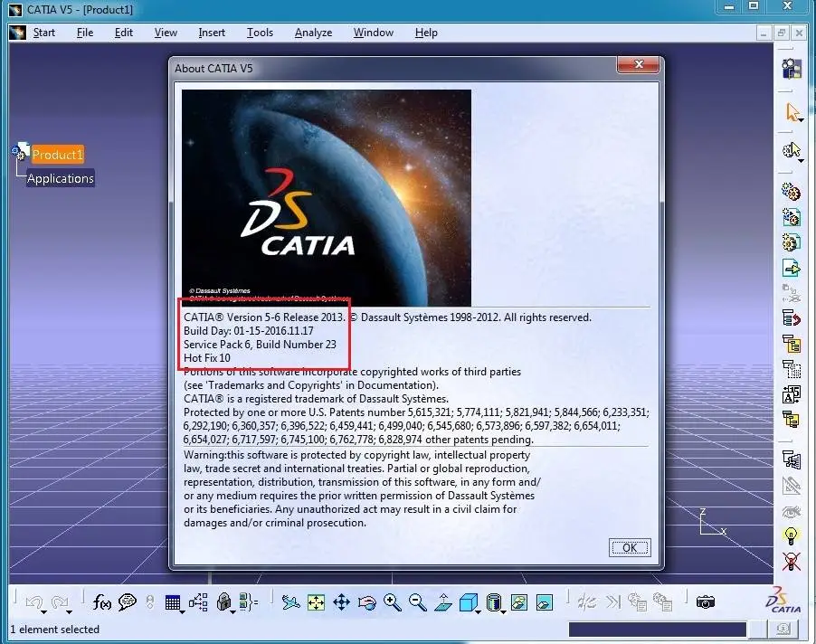The width and height of the screenshot is (816, 644).
Task: Open the Design Table icon
Action: 172,602
